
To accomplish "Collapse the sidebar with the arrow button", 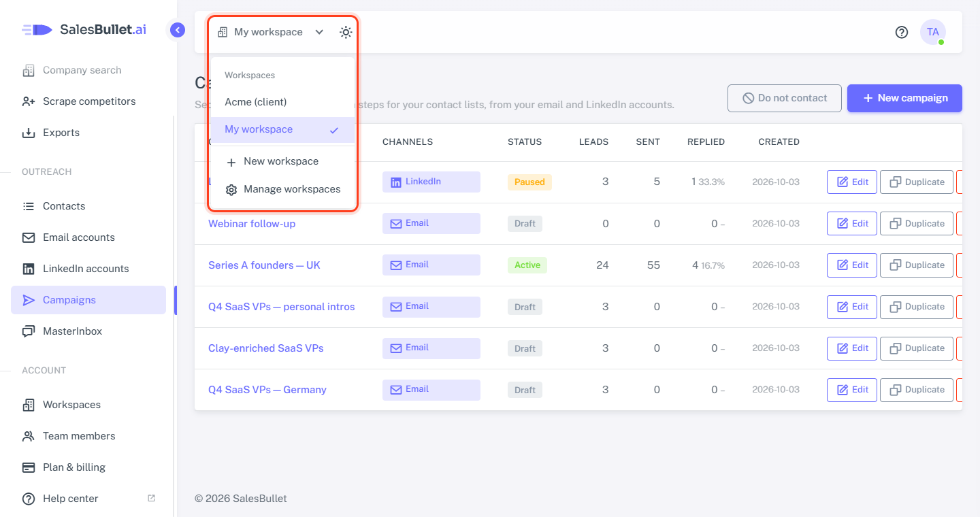I will pyautogui.click(x=178, y=30).
